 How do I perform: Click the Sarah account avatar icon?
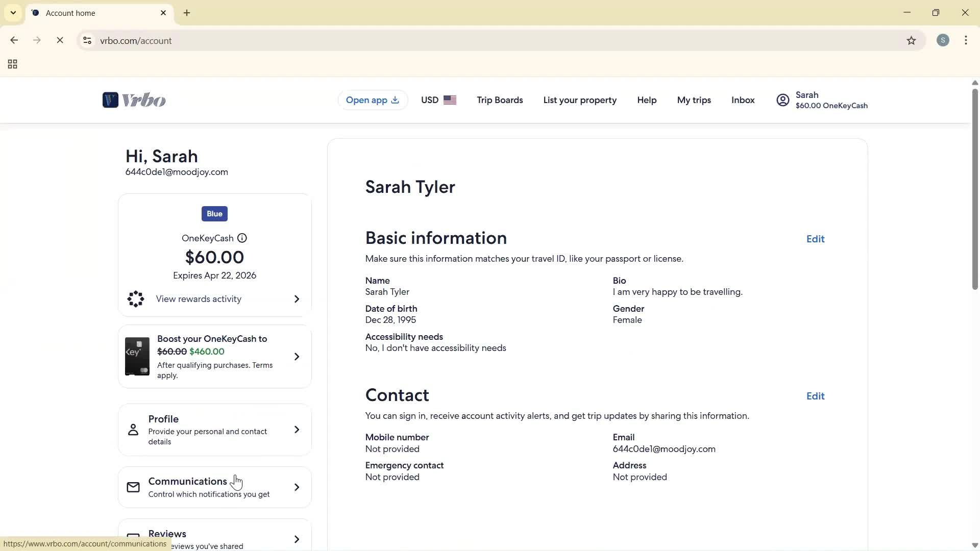point(782,100)
